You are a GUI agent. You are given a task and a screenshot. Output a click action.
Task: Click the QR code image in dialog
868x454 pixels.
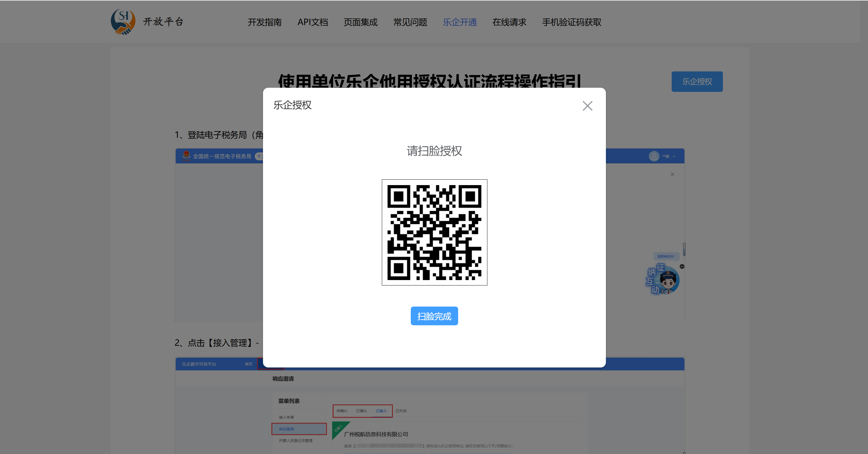[434, 232]
